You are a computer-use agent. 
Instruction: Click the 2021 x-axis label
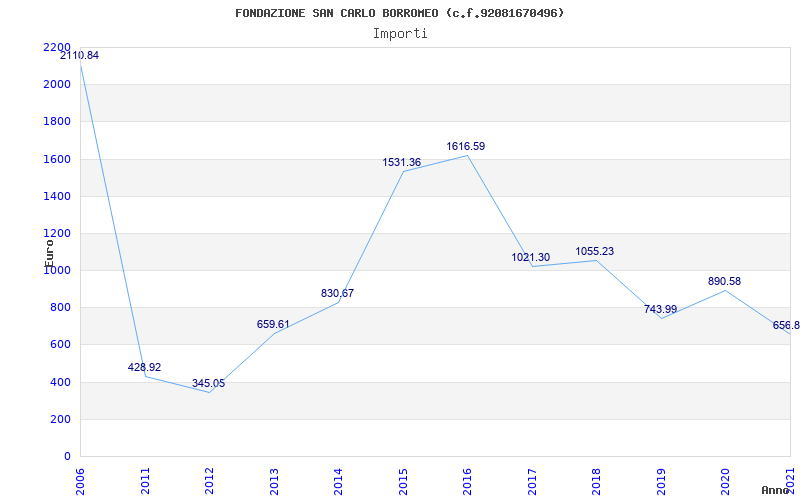(x=790, y=481)
